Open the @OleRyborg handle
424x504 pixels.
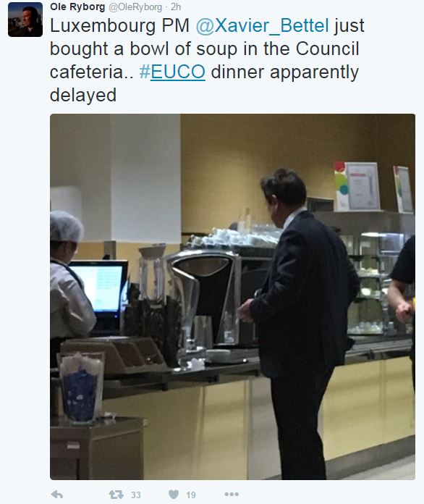point(135,7)
